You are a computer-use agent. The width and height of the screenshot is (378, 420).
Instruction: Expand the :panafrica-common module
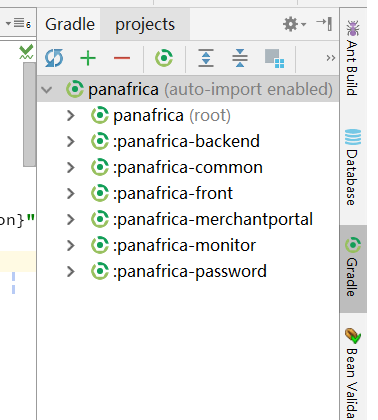tap(71, 167)
